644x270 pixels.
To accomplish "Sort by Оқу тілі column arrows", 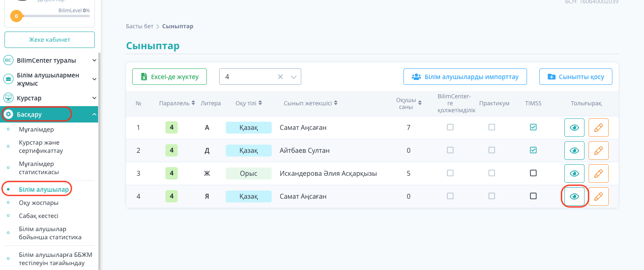I will tap(260, 103).
